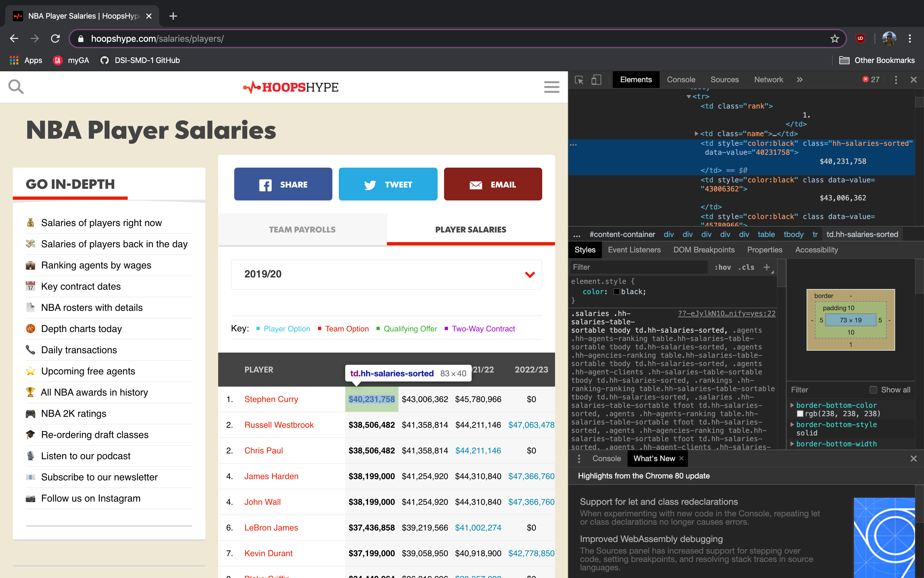Open the NBA 2K ratings link

point(74,414)
